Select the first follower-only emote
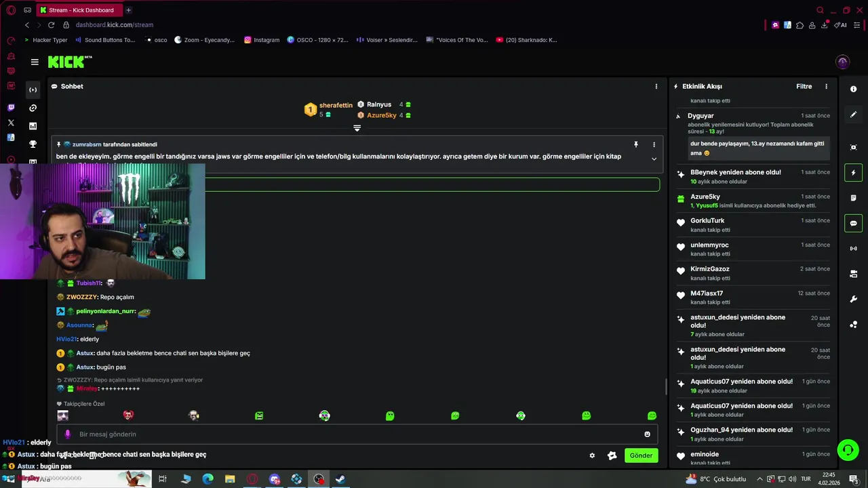 point(63,415)
